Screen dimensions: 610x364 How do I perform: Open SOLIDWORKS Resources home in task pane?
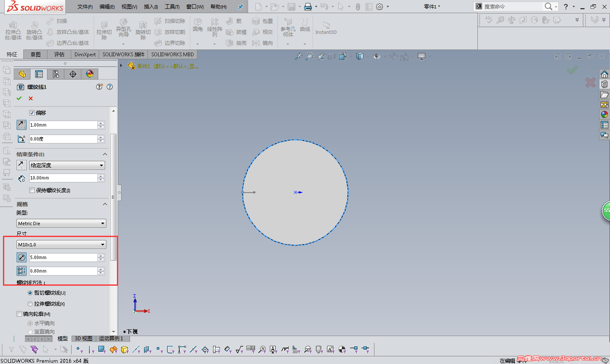click(604, 74)
